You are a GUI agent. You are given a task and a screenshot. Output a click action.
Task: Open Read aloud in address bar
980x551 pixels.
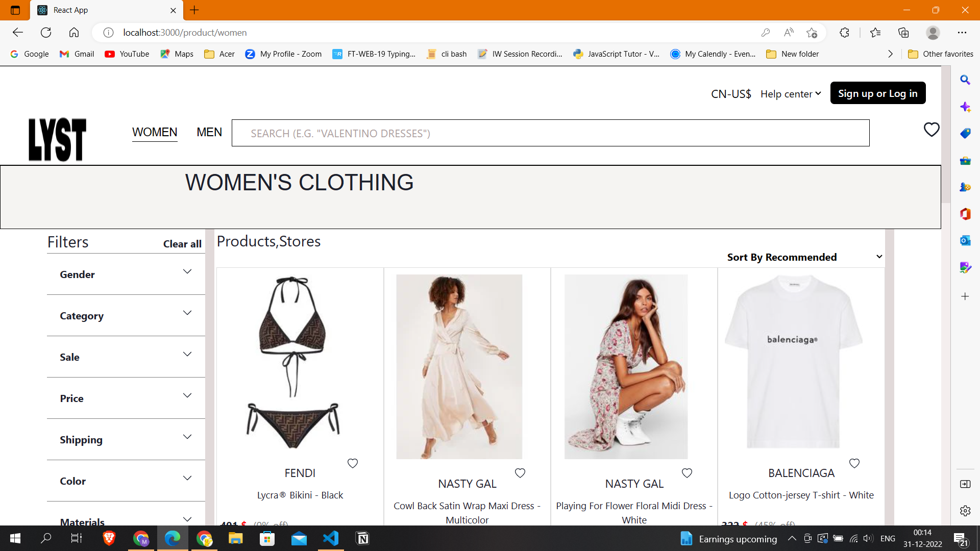789,33
